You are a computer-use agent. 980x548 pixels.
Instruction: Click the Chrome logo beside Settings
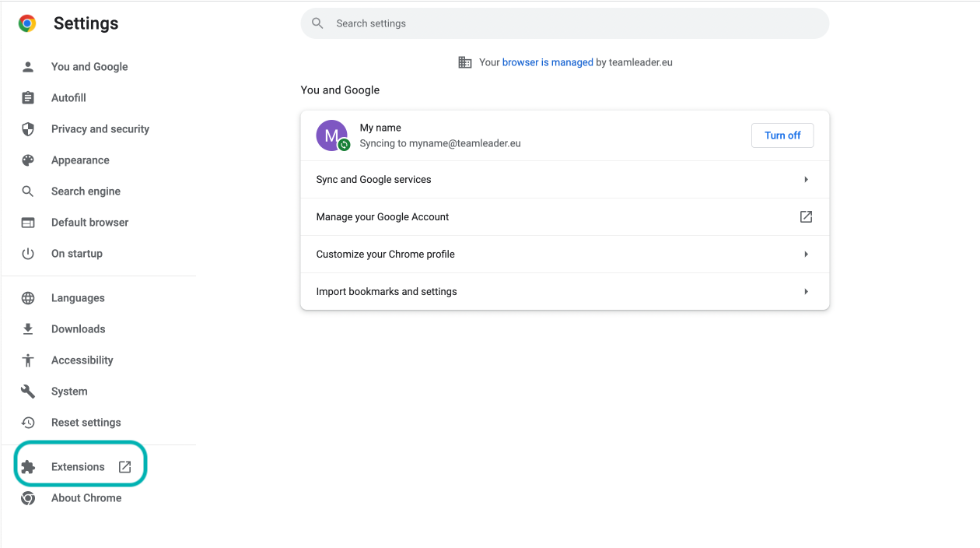(x=27, y=23)
